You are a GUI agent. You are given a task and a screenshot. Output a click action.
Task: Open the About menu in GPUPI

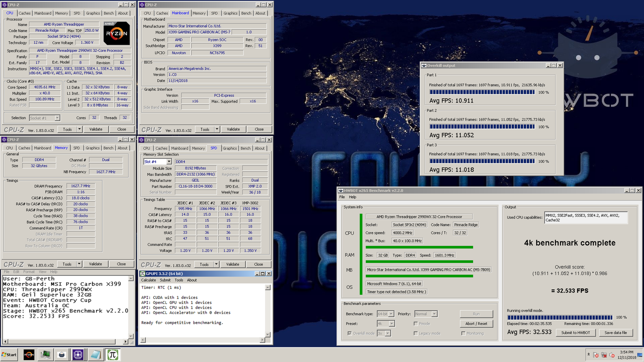[192, 280]
